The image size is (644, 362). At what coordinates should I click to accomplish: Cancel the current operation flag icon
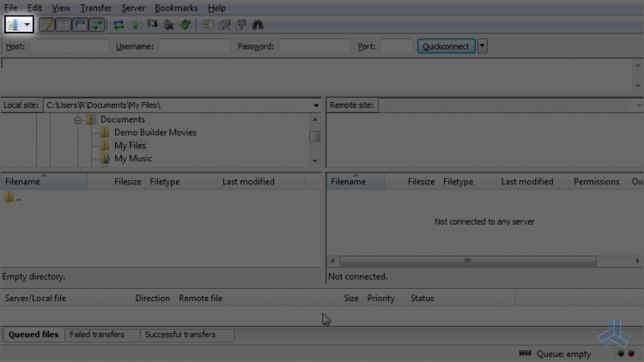coord(152,25)
